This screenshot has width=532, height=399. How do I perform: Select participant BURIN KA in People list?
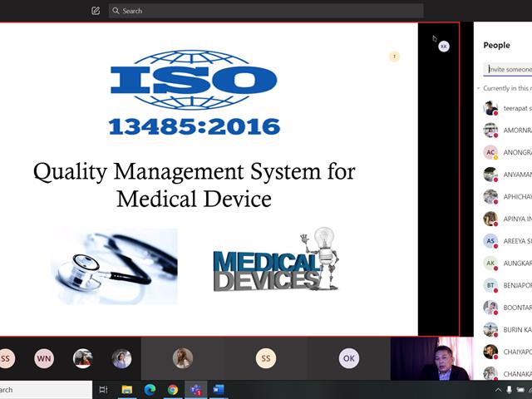pos(508,329)
